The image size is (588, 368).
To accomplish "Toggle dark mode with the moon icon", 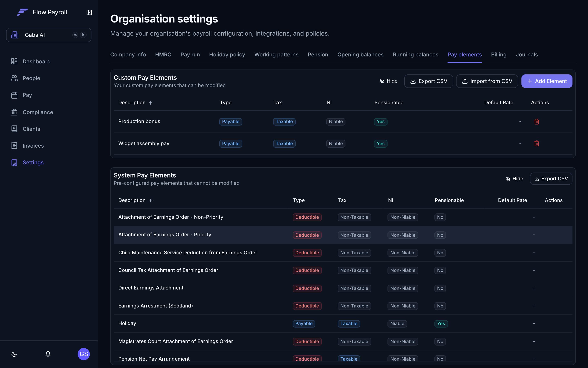I will (14, 354).
